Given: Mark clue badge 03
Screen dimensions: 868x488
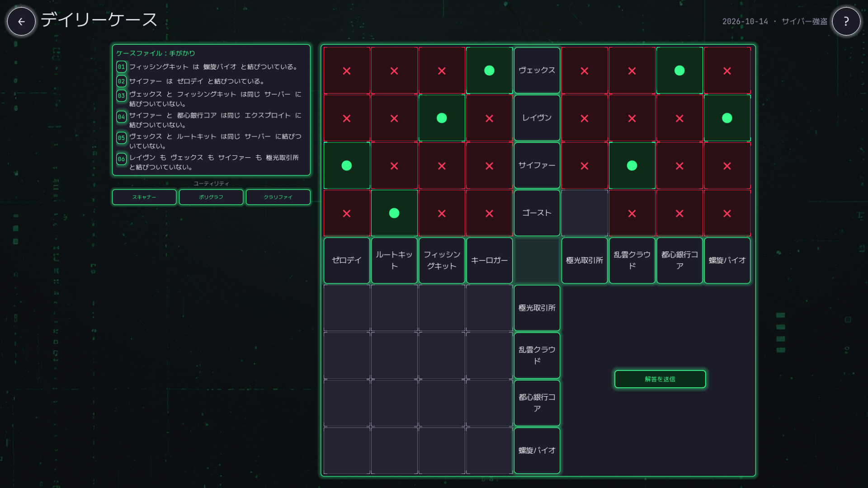Looking at the screenshot, I should 121,95.
